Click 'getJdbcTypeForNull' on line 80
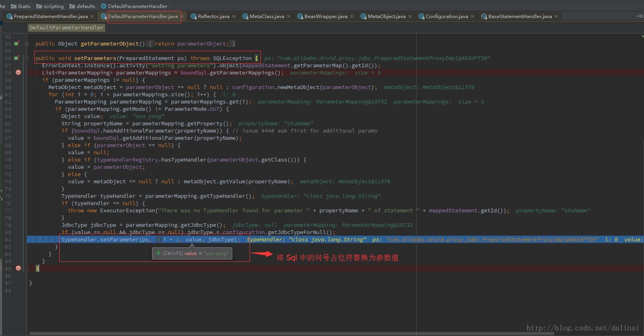644x336 pixels. (x=297, y=232)
